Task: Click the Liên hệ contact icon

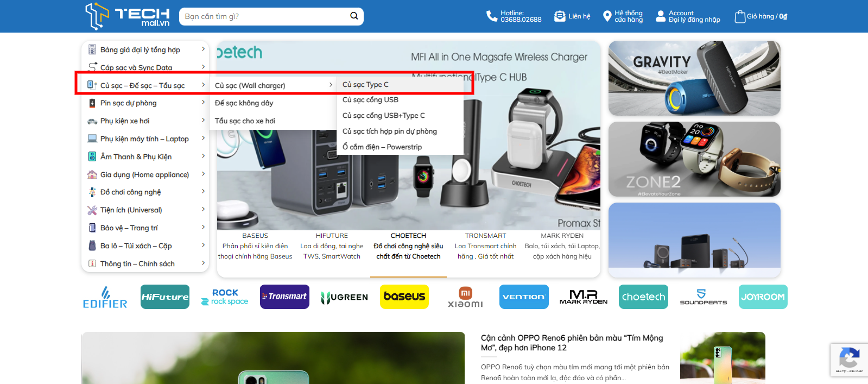Action: [560, 16]
